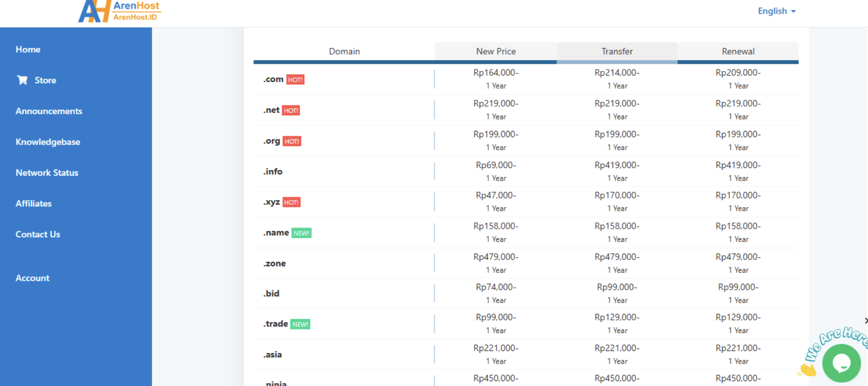Click the NEW badge next to .name
The width and height of the screenshot is (868, 386).
(301, 233)
